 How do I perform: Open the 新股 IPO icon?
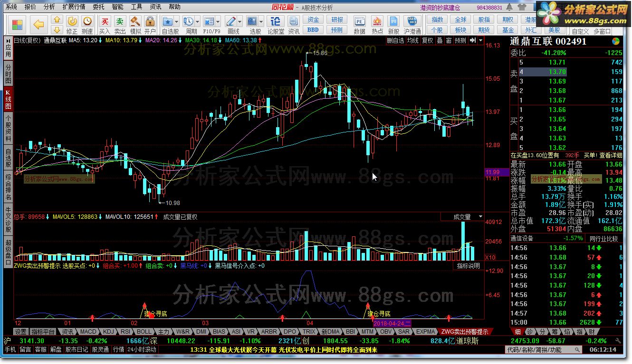[393, 21]
